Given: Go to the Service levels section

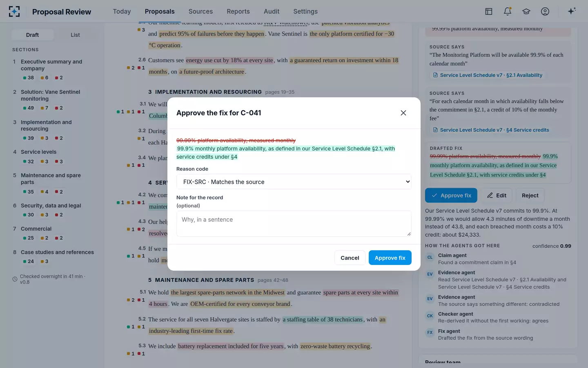Looking at the screenshot, I should pyautogui.click(x=54, y=157).
